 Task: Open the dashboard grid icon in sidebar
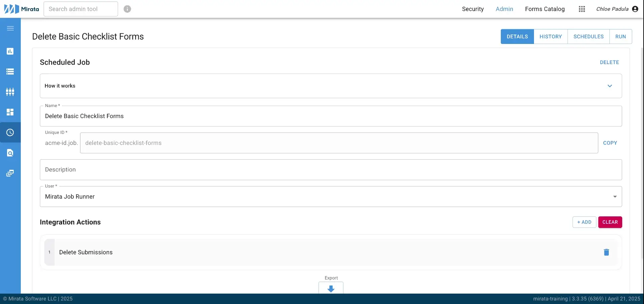coord(10,112)
